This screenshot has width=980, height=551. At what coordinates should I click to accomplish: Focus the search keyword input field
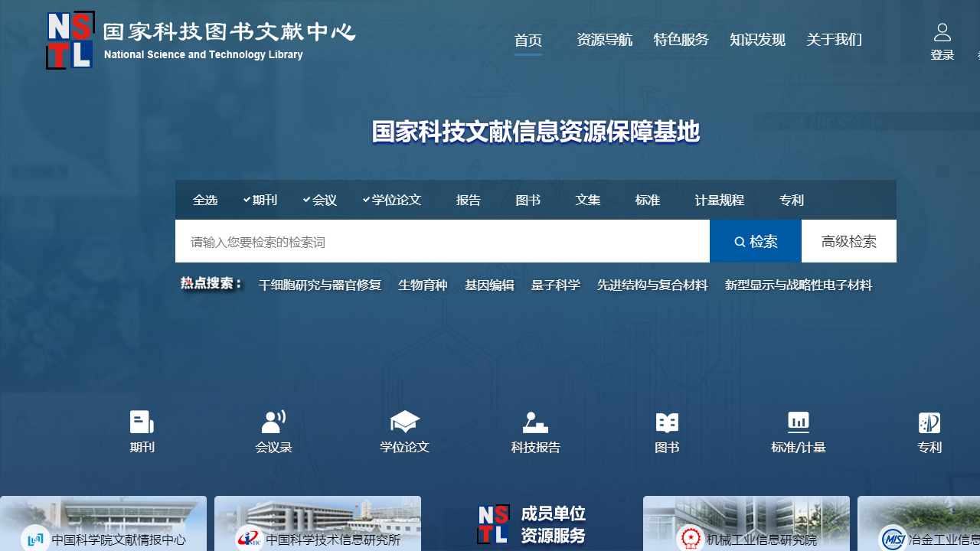pos(443,241)
